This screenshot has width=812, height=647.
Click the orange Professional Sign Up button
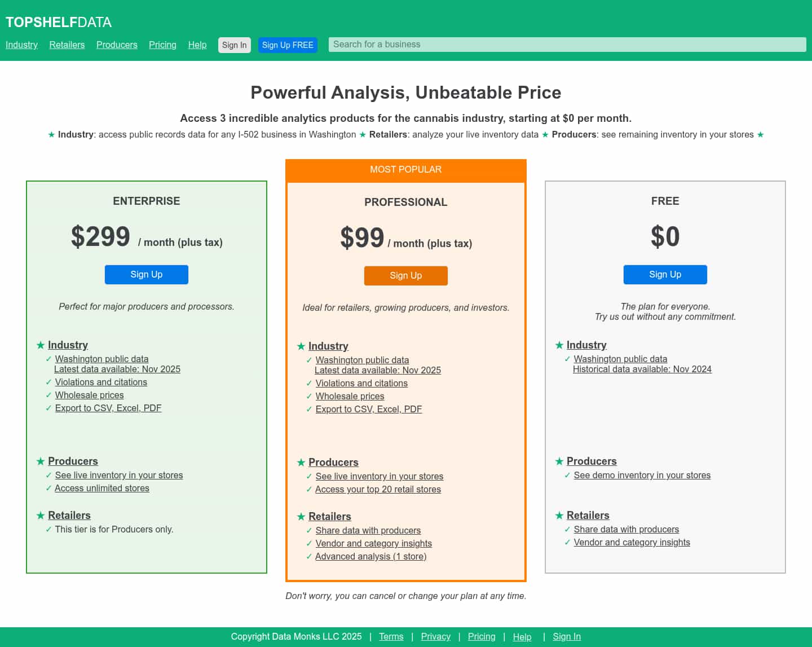click(405, 276)
